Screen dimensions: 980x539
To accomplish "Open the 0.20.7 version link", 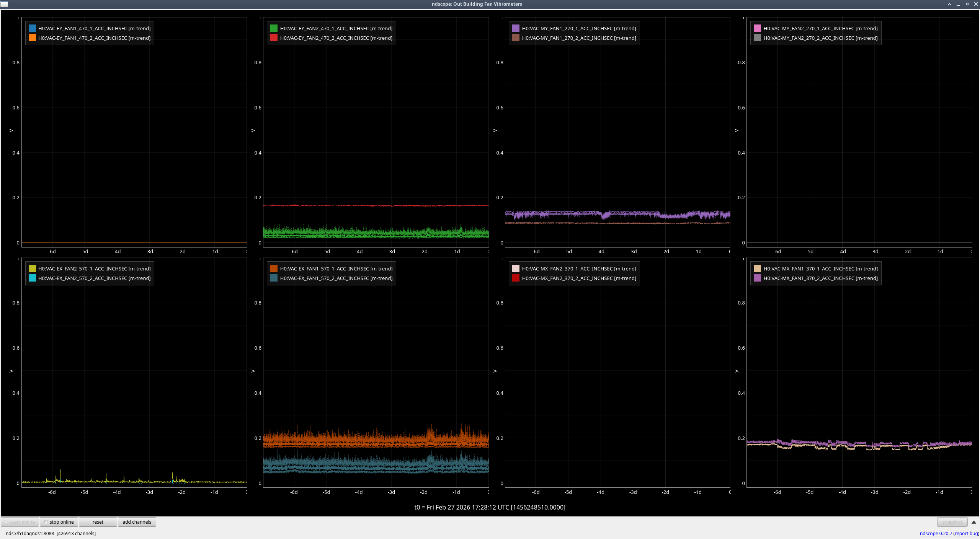I will pyautogui.click(x=945, y=533).
